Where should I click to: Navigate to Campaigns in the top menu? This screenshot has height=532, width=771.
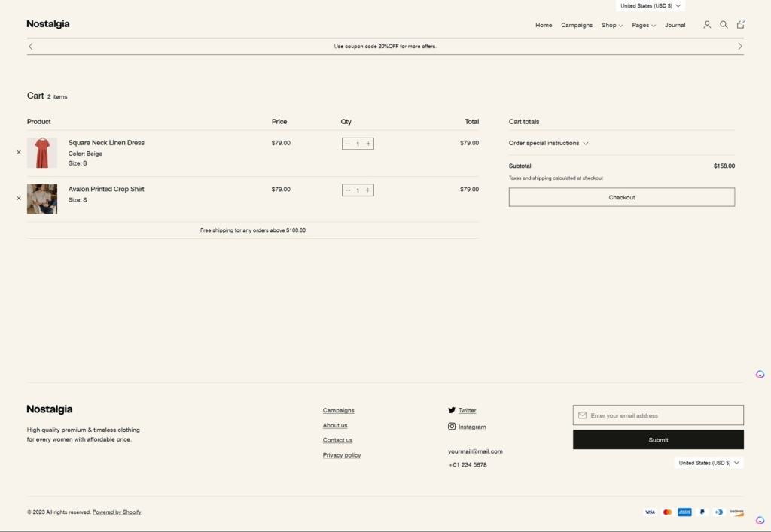click(577, 25)
